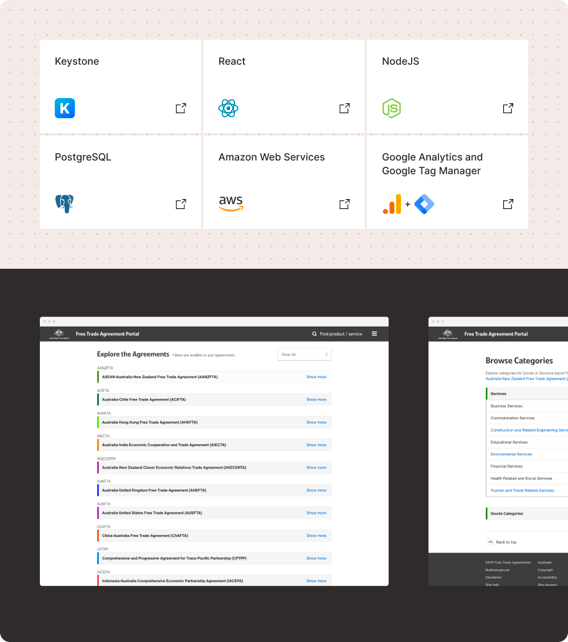Image resolution: width=568 pixels, height=642 pixels.
Task: Click government crest logo in Browse Categories screenshot
Action: pos(448,334)
